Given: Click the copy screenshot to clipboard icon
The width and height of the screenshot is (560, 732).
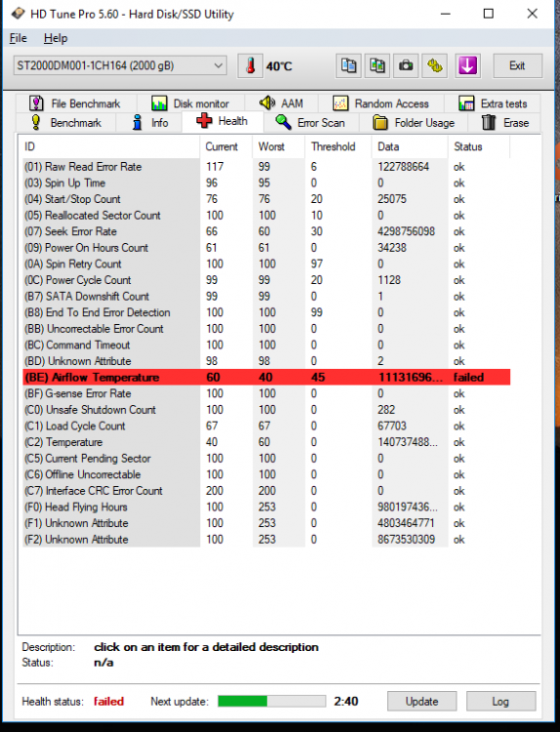Looking at the screenshot, I should point(377,65).
